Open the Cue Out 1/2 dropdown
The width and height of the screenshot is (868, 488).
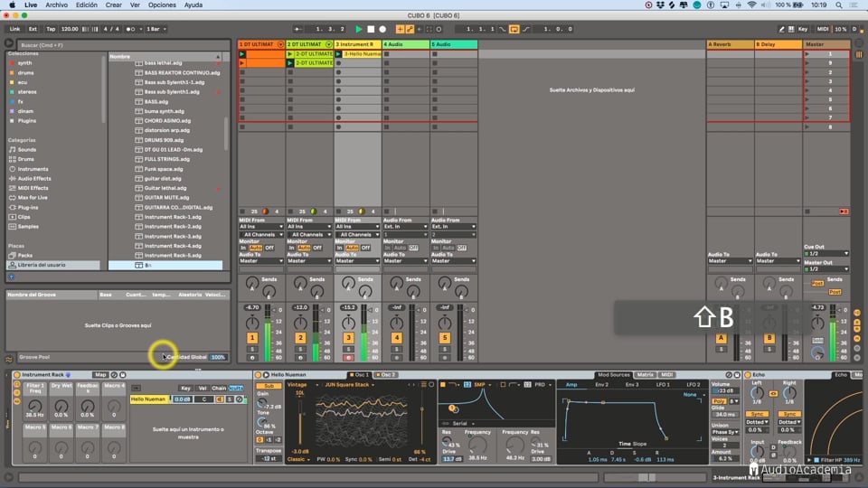[x=826, y=253]
